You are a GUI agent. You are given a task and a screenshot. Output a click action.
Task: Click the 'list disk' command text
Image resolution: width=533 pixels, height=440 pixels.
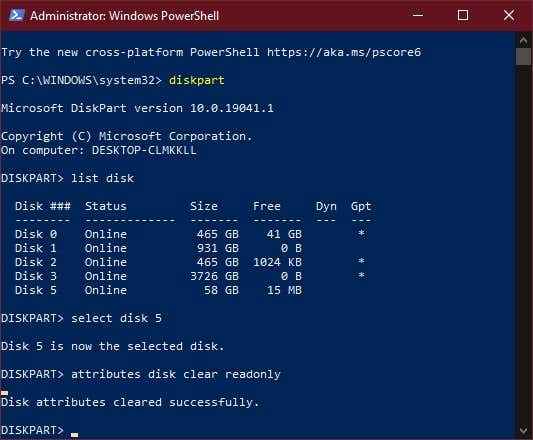click(102, 178)
